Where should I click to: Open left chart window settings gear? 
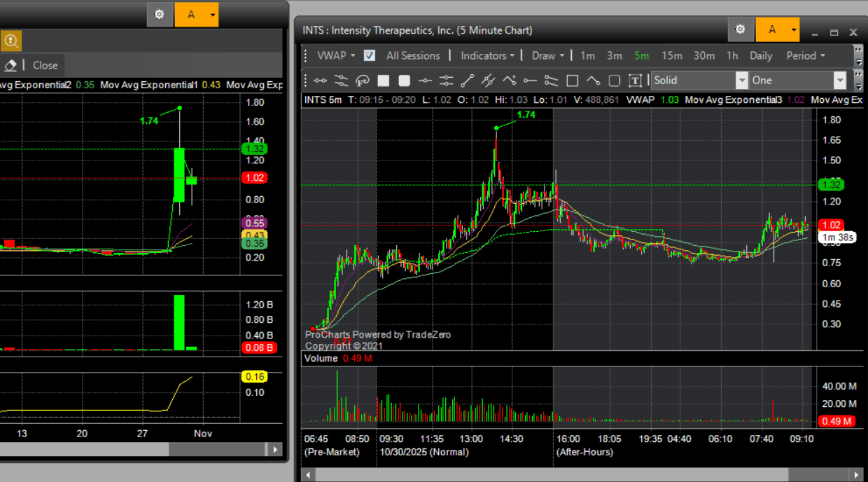(160, 14)
